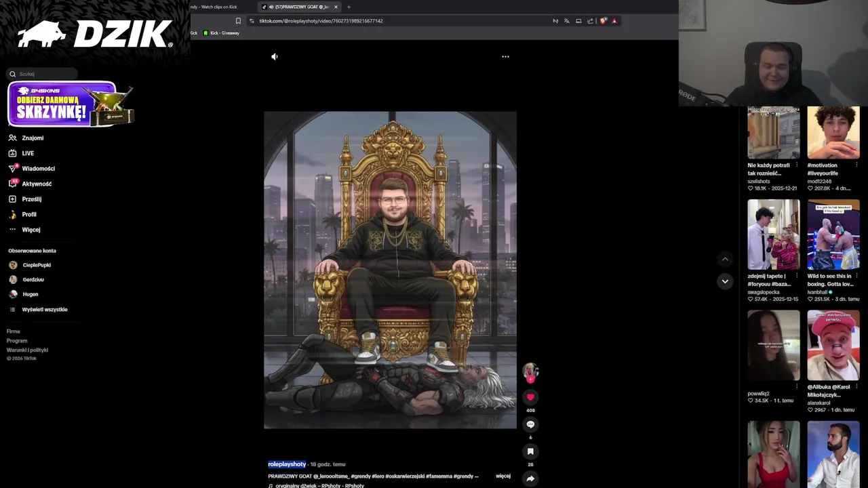This screenshot has width=868, height=488.
Task: Open Brave Shields lion icon
Action: tap(603, 21)
